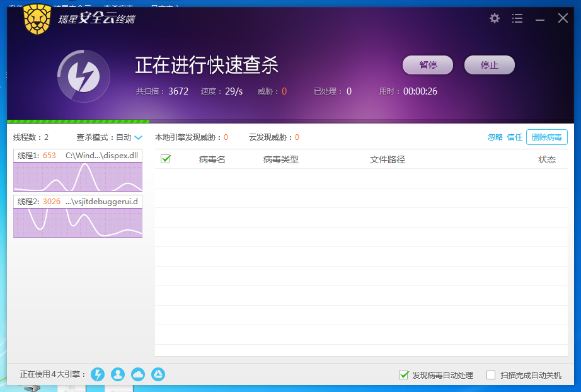Click the person-shaped engine icon

(118, 374)
